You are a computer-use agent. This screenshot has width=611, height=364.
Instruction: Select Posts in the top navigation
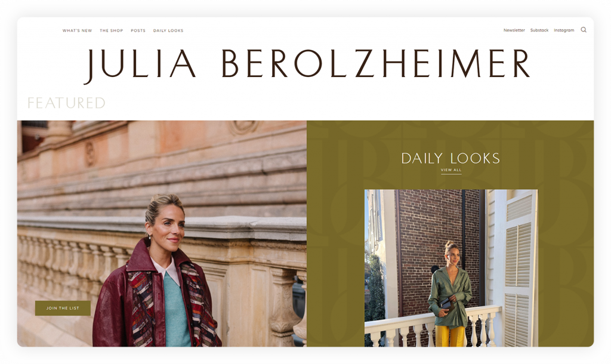pyautogui.click(x=138, y=30)
